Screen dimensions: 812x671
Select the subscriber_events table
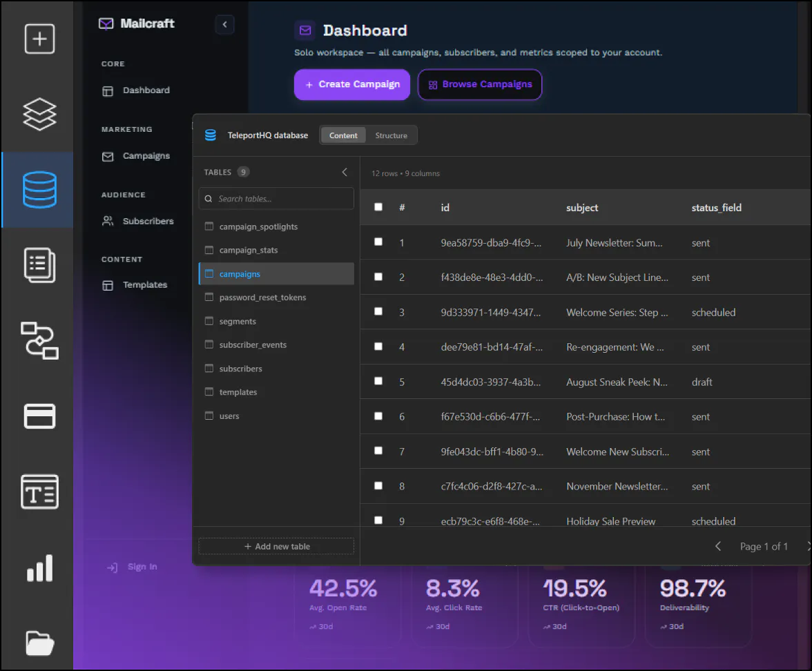pos(276,345)
